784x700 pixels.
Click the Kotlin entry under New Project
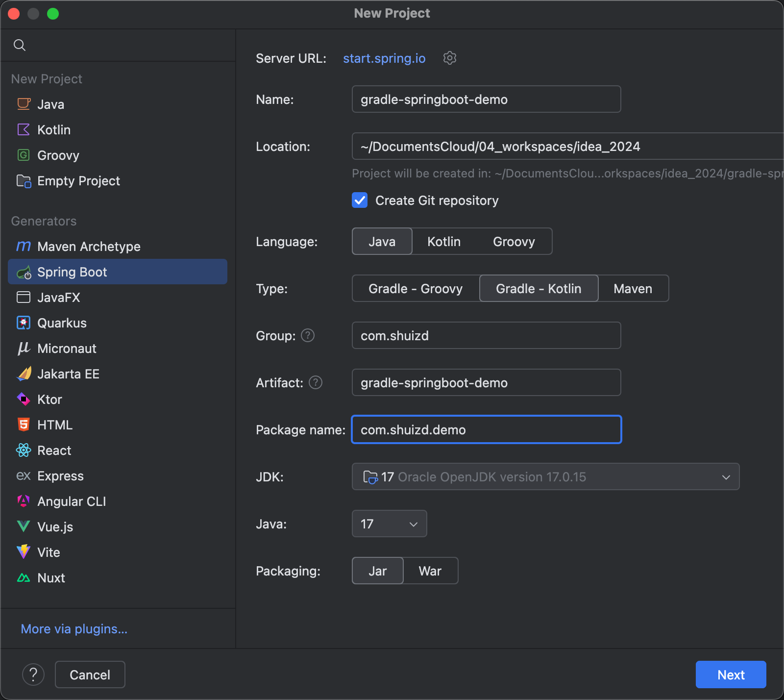[x=118, y=129]
